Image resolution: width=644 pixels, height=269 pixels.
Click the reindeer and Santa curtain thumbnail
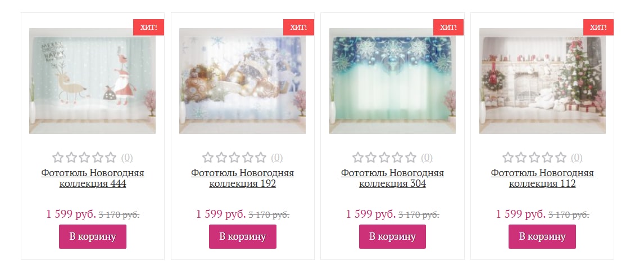(x=92, y=81)
